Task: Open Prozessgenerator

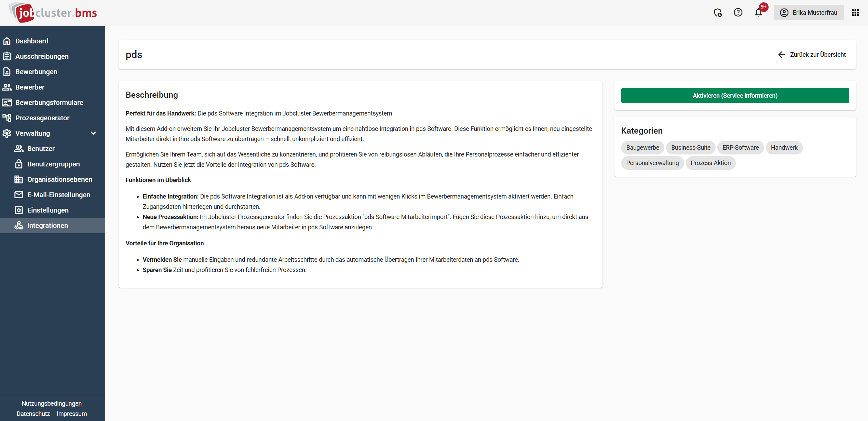Action: click(x=53, y=118)
